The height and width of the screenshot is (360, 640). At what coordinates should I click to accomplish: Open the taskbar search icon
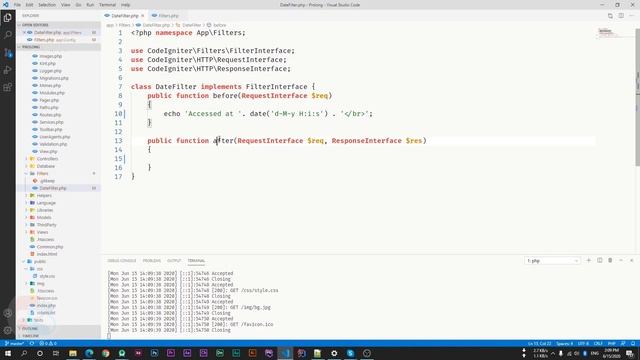24,353
